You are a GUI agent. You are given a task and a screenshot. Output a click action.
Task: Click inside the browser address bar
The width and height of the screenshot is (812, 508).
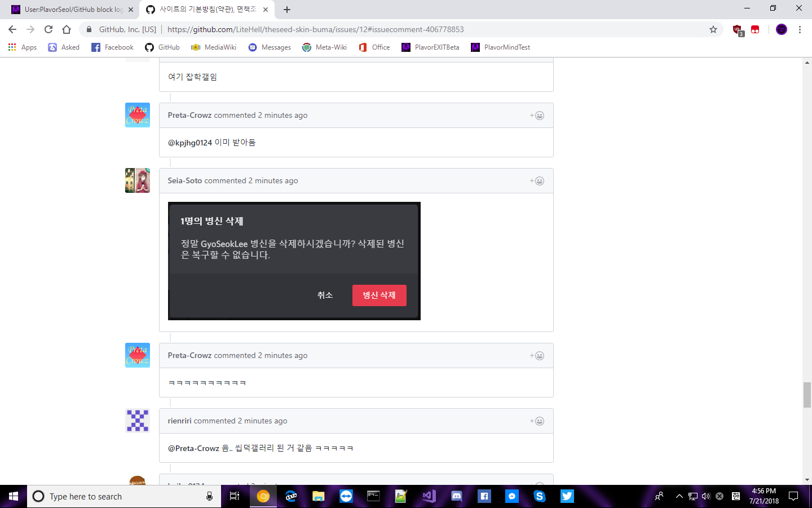coord(338,29)
